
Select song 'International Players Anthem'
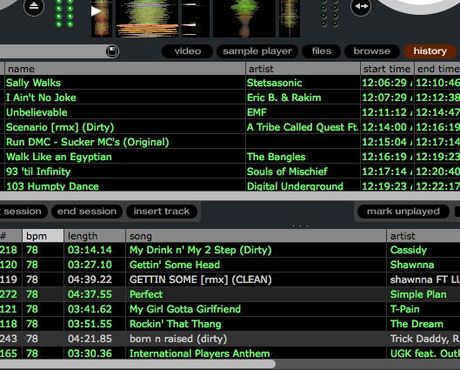(200, 353)
